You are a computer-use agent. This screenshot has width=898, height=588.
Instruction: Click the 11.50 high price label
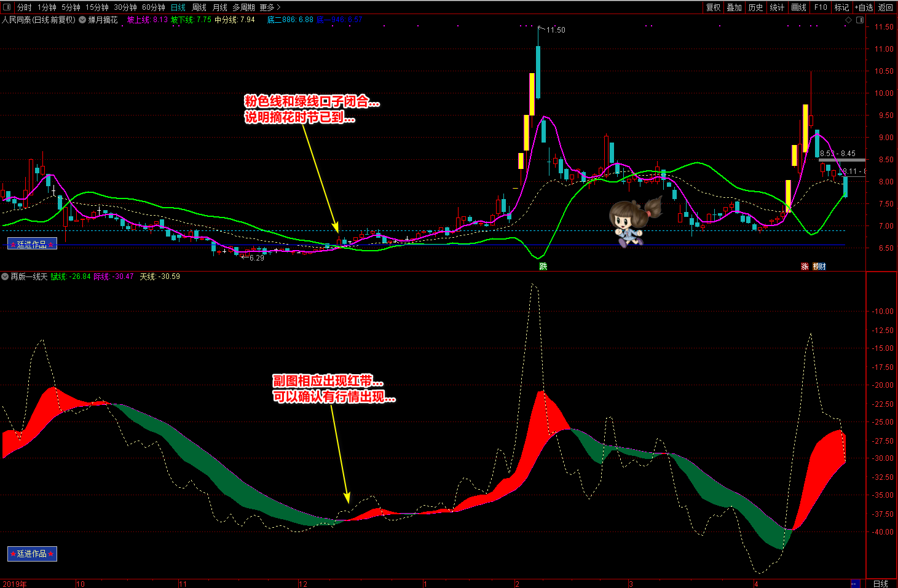(556, 30)
